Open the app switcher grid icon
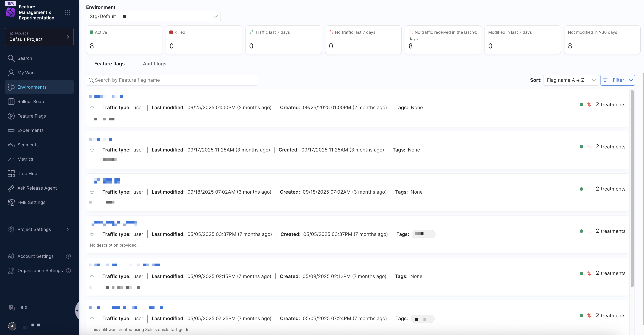644x335 pixels. coord(67,13)
